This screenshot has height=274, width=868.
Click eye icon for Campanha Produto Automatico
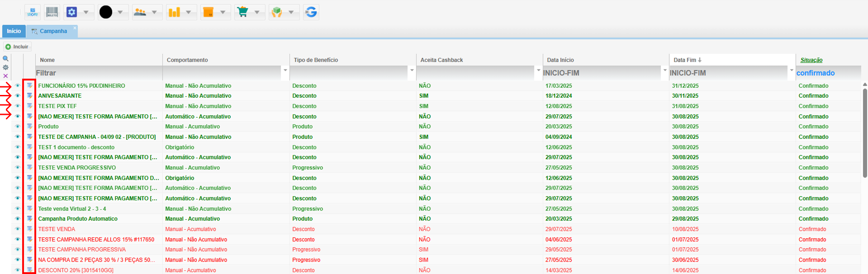coord(18,219)
